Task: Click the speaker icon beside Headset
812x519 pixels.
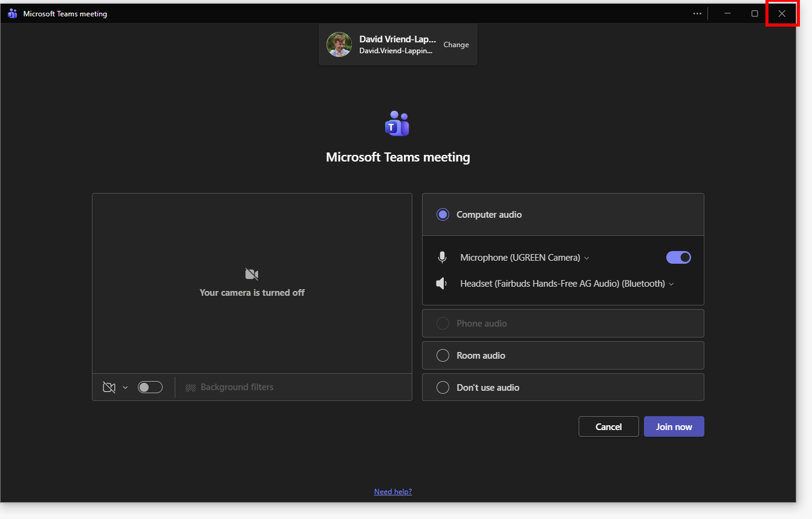Action: point(442,284)
